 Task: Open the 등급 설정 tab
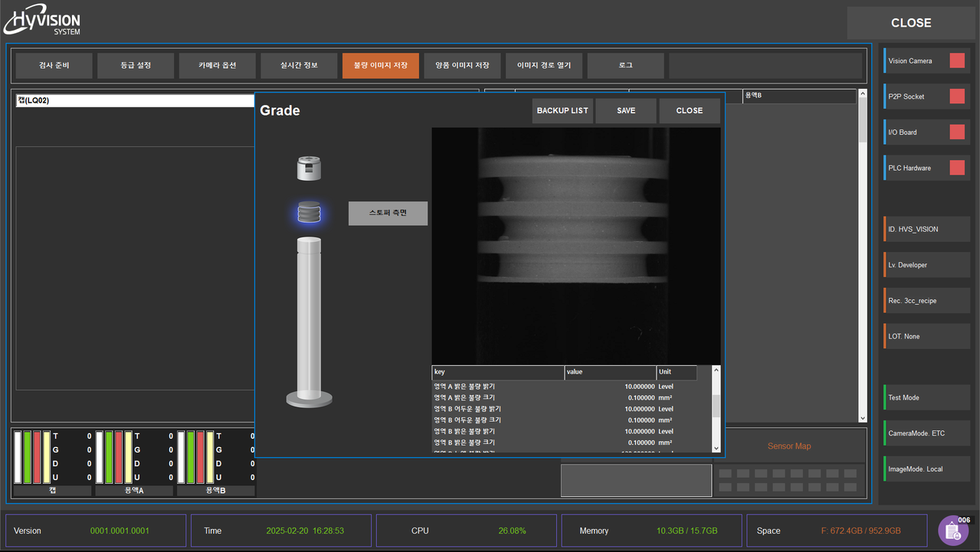click(136, 66)
